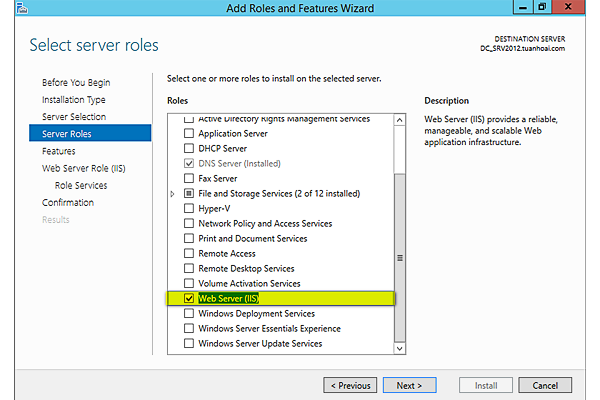Minimize the wizard window

point(523,7)
